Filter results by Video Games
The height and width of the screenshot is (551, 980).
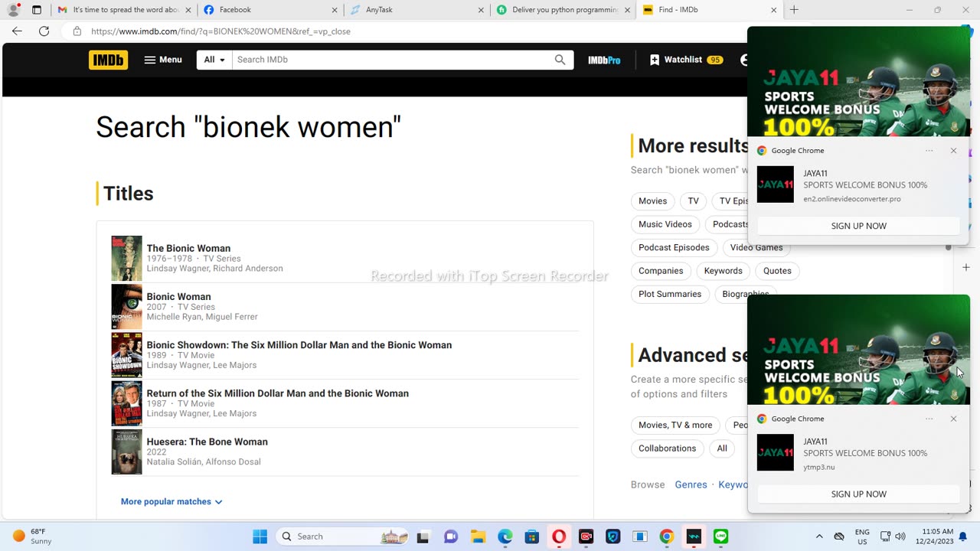point(756,248)
